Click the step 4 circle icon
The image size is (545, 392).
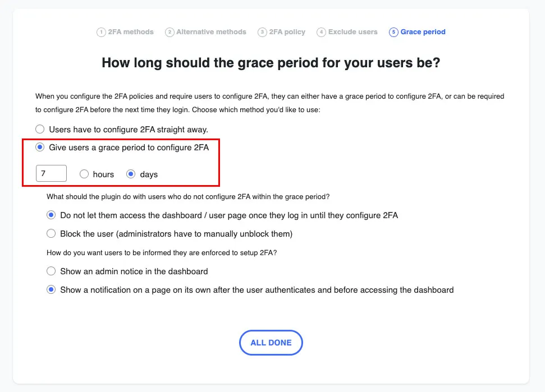pos(321,33)
